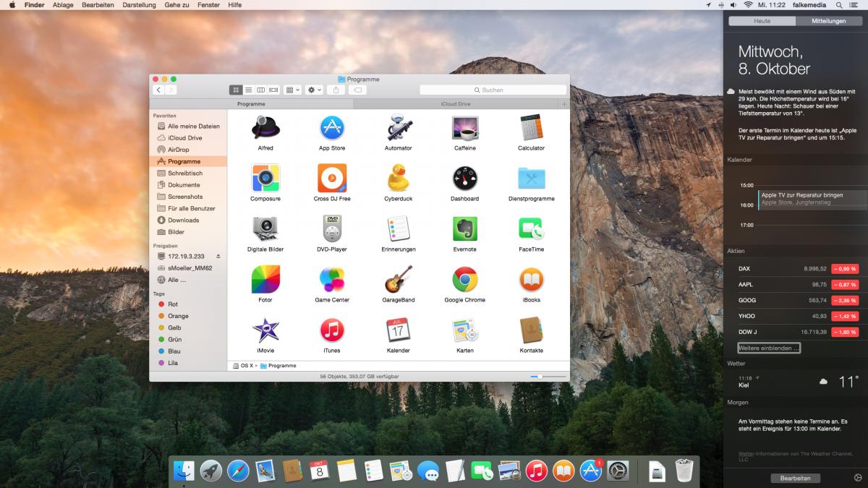This screenshot has height=488, width=868.
Task: Select the GarageBand app icon
Action: coord(399,279)
